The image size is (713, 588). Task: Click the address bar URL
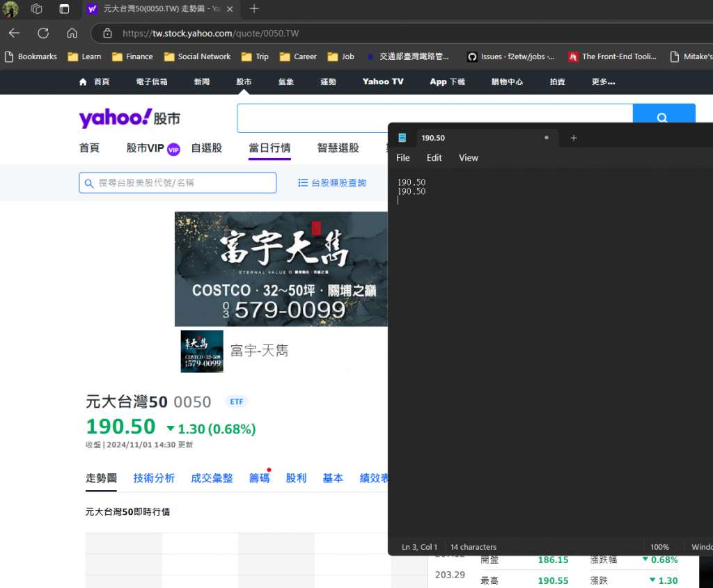tap(210, 33)
